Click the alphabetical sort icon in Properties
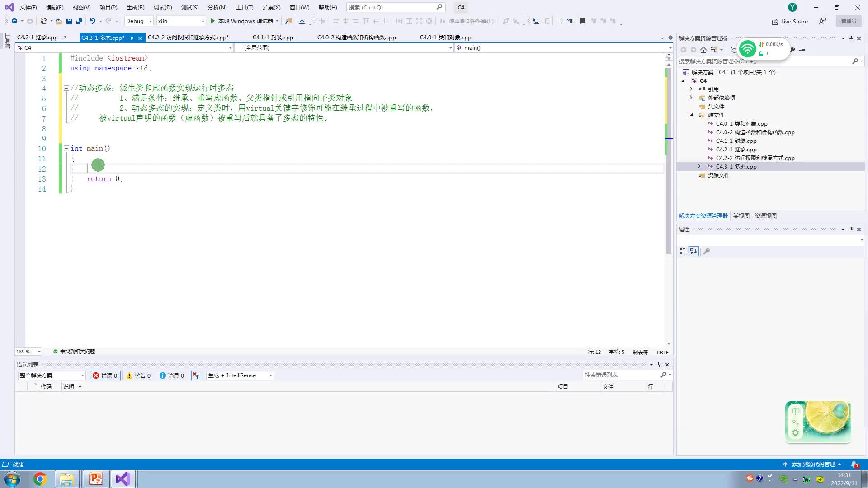This screenshot has width=868, height=488. pos(693,251)
